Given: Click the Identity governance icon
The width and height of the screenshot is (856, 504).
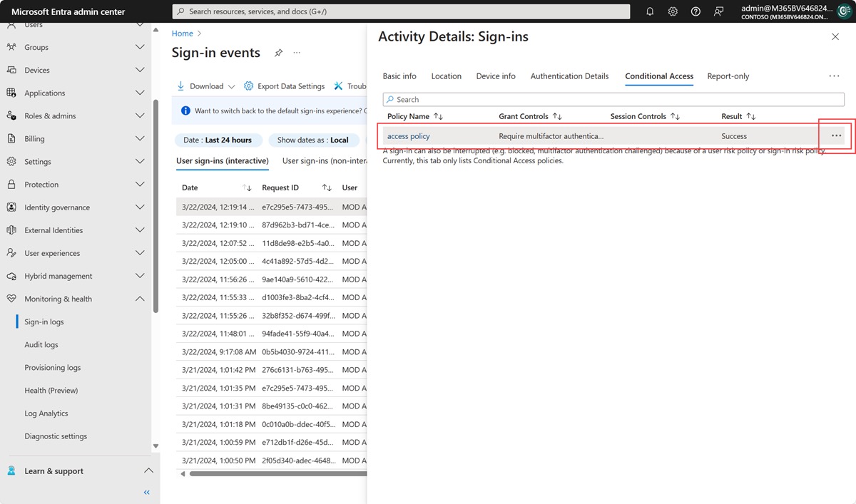Looking at the screenshot, I should click(x=11, y=207).
